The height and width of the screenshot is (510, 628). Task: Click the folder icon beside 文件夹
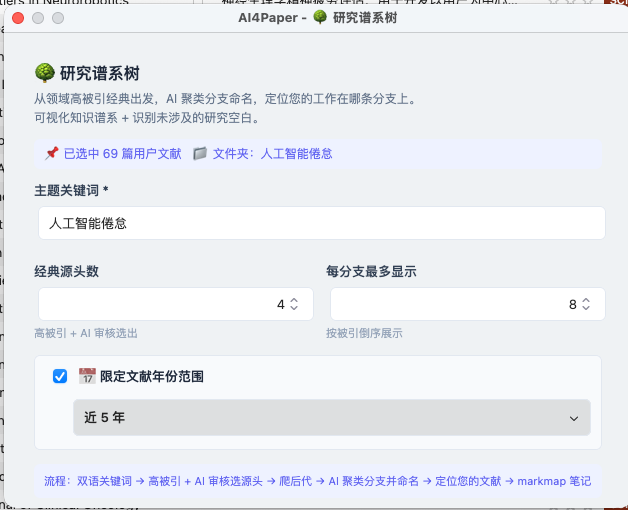click(200, 153)
